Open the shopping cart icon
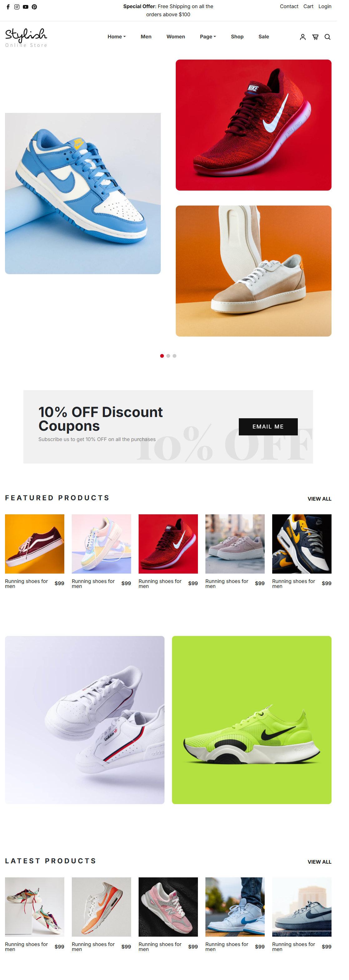Viewport: 349px width, 980px height. [315, 37]
